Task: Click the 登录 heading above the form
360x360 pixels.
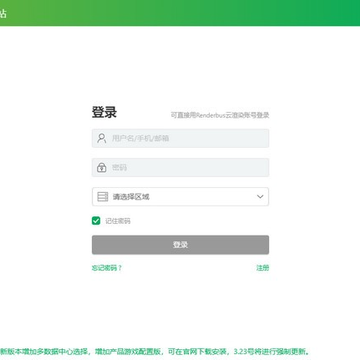Action: click(104, 112)
